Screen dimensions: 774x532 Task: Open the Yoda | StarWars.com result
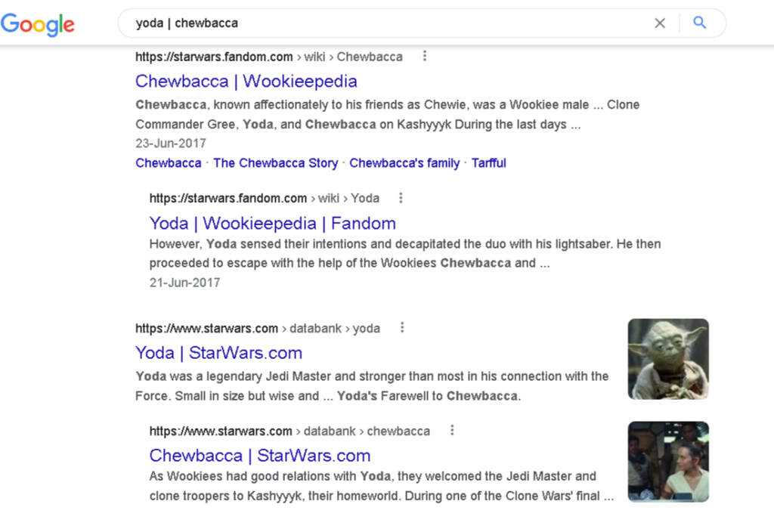tap(218, 352)
